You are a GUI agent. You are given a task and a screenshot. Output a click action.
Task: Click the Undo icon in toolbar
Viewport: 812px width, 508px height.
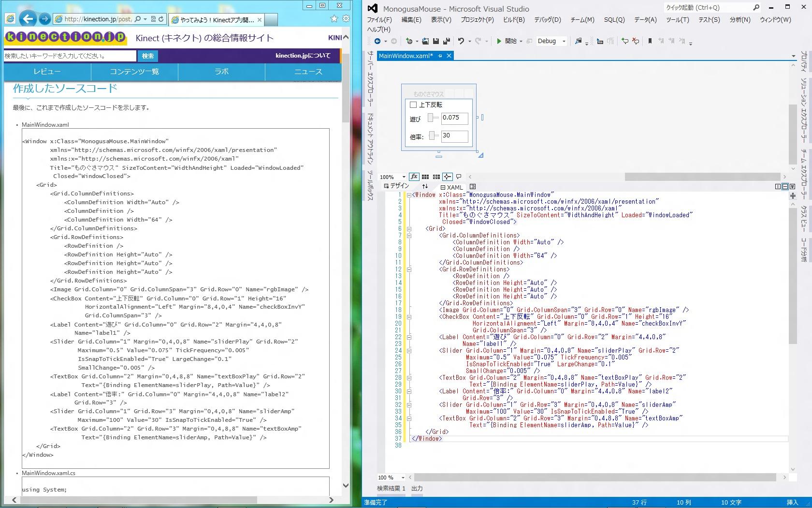(x=461, y=42)
